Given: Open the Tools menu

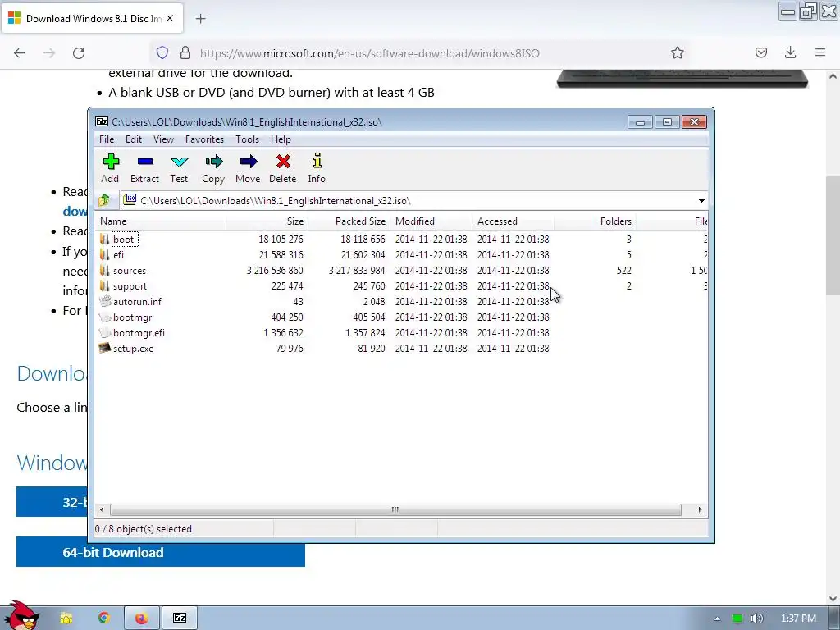Looking at the screenshot, I should coord(247,139).
